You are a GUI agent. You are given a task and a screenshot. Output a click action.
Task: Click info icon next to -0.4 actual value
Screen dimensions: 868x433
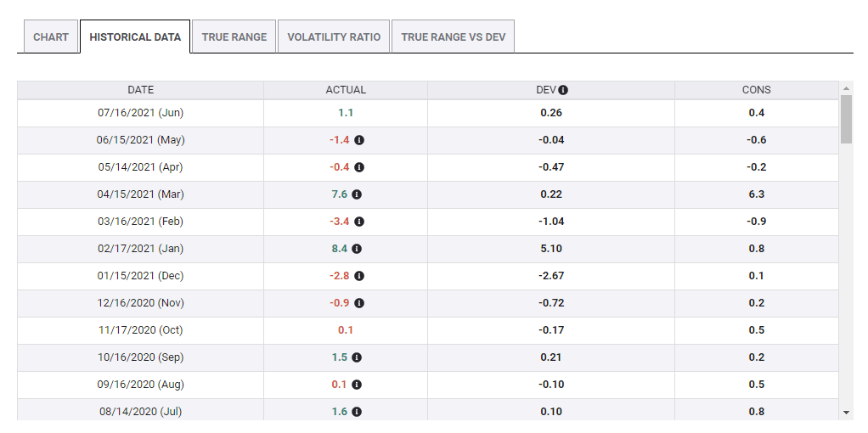(x=359, y=167)
